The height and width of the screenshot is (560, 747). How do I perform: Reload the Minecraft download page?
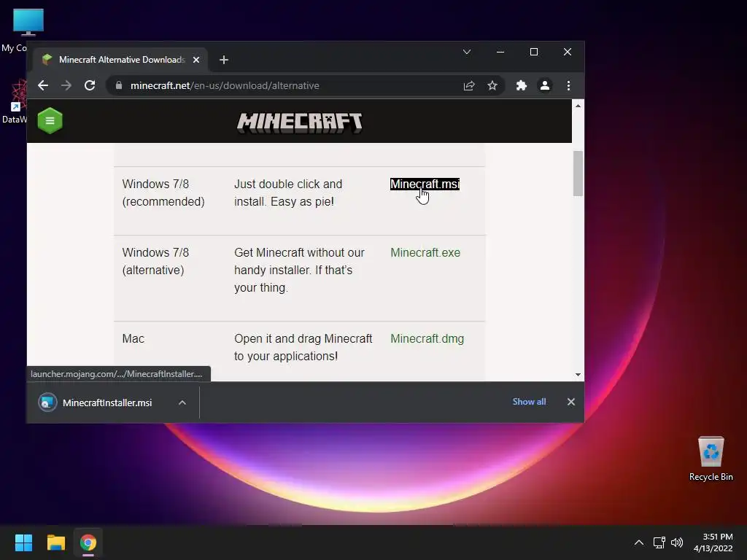90,86
